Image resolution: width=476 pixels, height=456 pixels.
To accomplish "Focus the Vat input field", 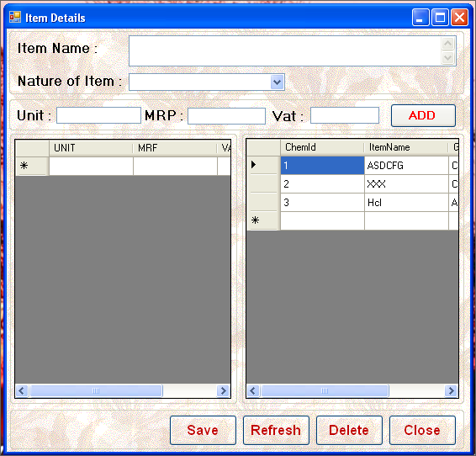I will click(345, 115).
